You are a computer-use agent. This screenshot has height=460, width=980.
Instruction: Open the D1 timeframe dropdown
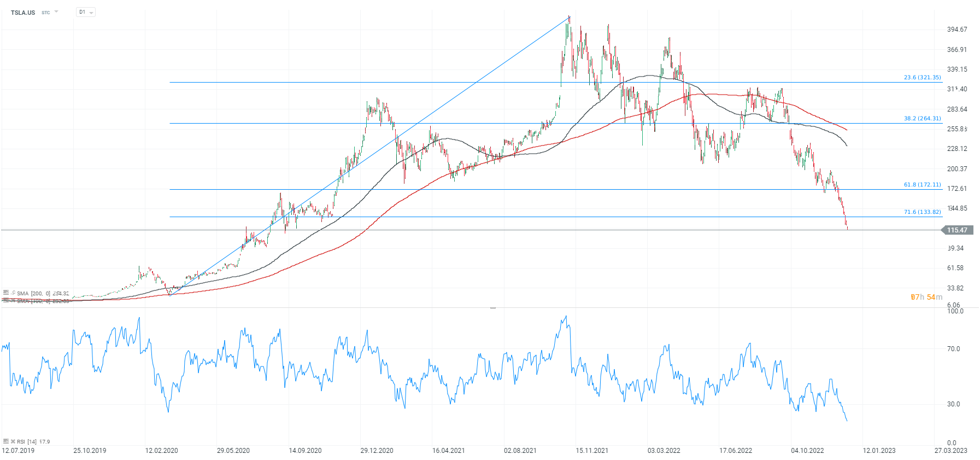pos(86,12)
